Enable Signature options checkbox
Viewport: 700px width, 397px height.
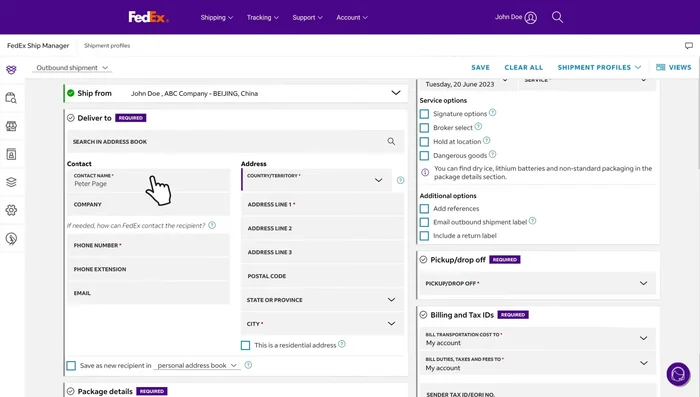click(x=425, y=114)
